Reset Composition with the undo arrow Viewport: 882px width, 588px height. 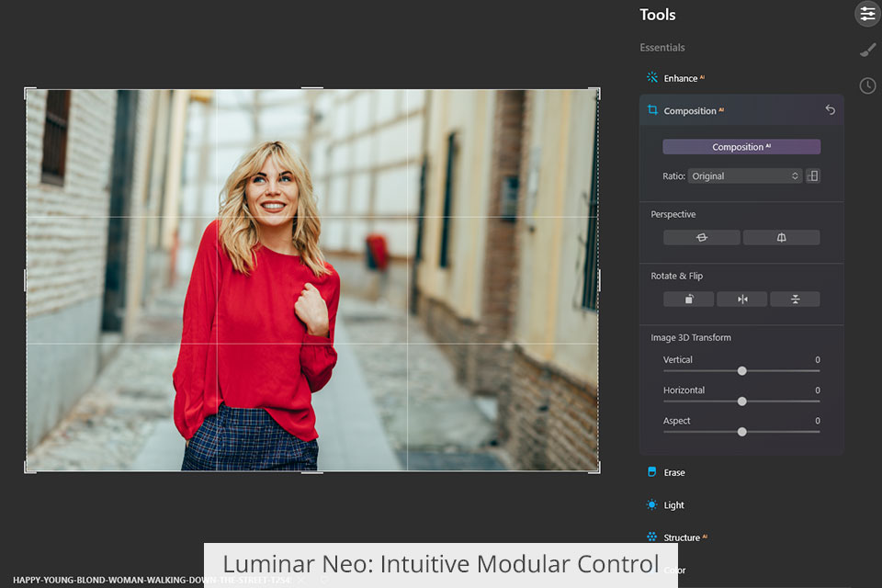click(831, 109)
